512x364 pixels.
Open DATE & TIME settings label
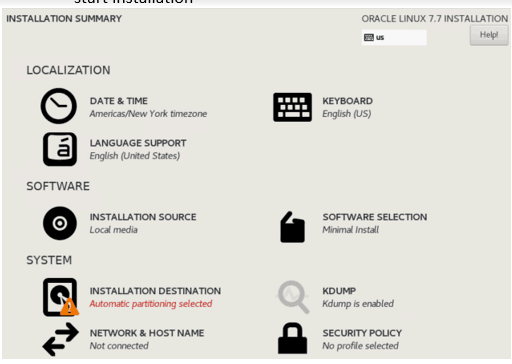tap(119, 101)
